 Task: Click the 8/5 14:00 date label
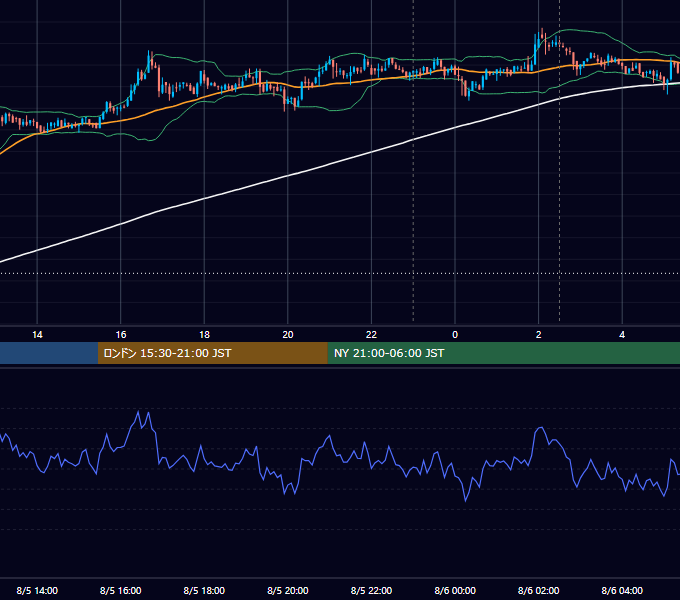pos(37,590)
